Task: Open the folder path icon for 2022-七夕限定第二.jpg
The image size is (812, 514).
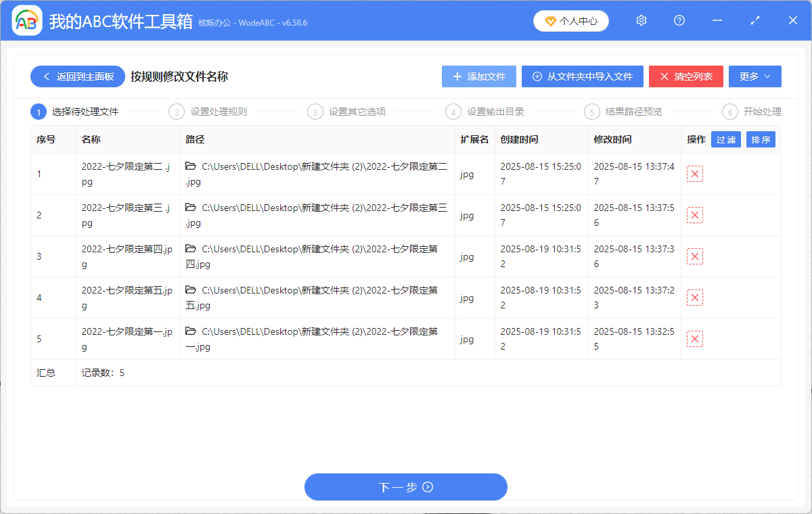Action: (192, 167)
